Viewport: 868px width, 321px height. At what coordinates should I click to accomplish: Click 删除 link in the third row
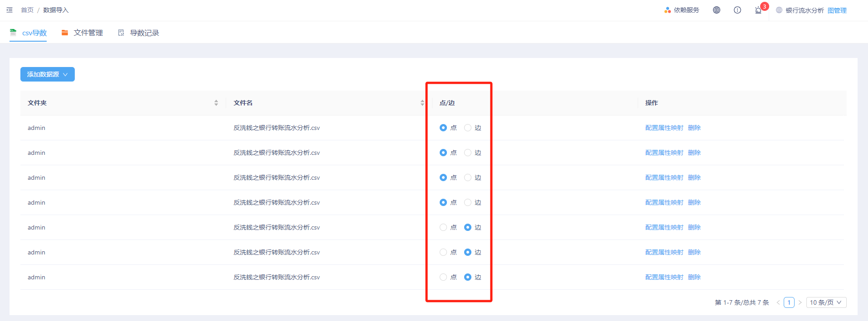694,177
